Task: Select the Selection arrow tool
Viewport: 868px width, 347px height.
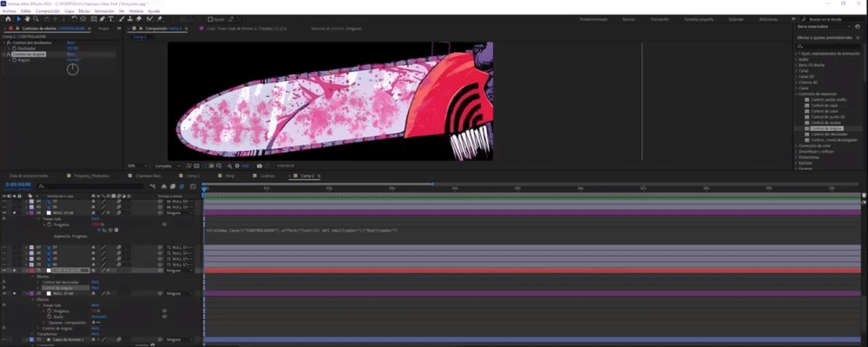Action: tap(18, 19)
